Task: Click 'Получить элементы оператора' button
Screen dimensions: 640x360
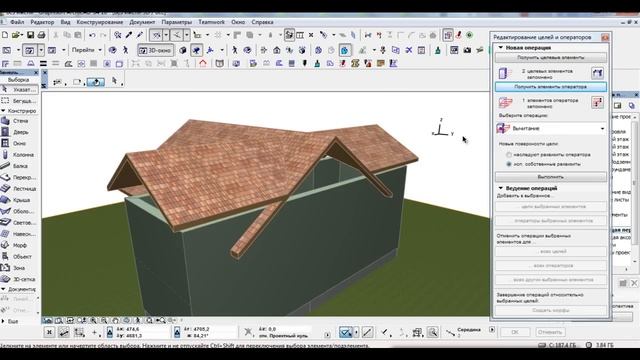Action: pyautogui.click(x=551, y=87)
